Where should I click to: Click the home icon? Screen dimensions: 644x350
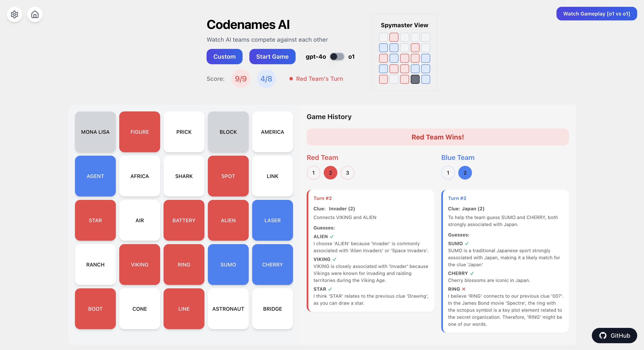(34, 14)
